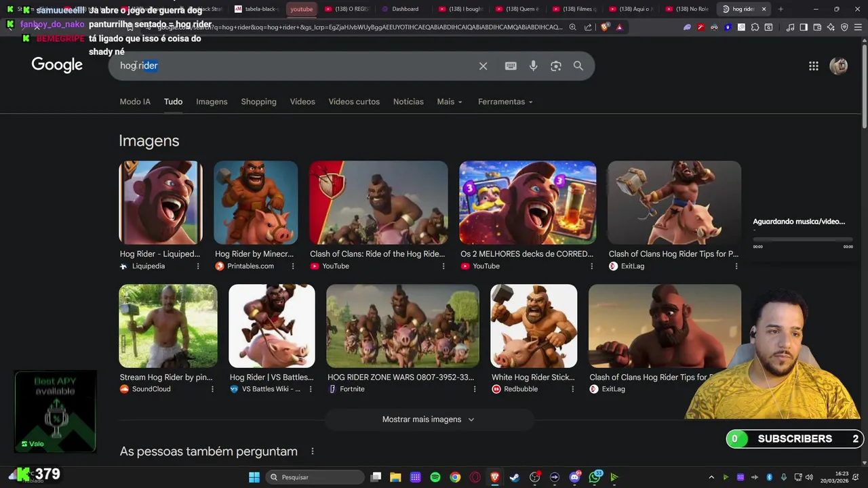Image resolution: width=868 pixels, height=488 pixels.
Task: Open options for Fortnite image result
Action: [475, 389]
